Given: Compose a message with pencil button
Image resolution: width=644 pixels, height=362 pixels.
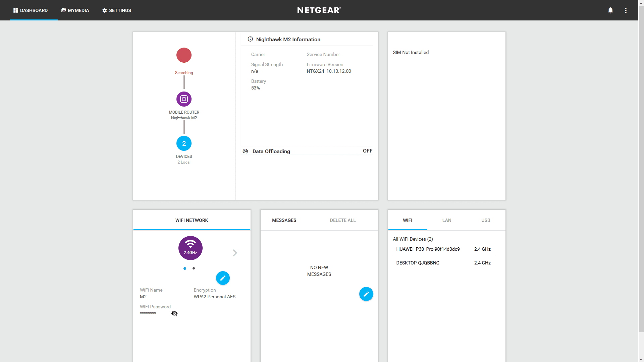Looking at the screenshot, I should 366,294.
